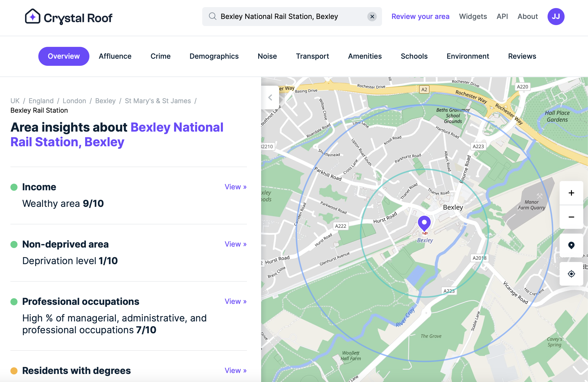Screen dimensions: 588x382
Task: View Non-deprived area details
Action: point(235,244)
